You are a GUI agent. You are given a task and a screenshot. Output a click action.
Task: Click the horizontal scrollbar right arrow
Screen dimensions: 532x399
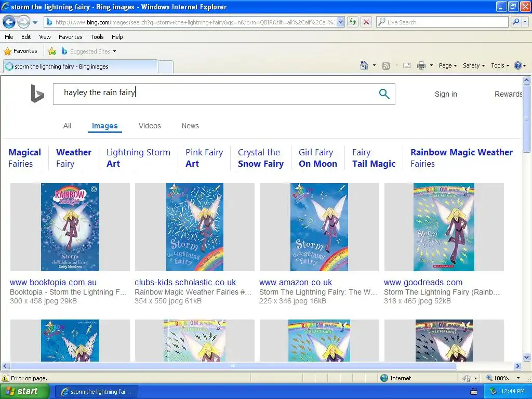(518, 366)
